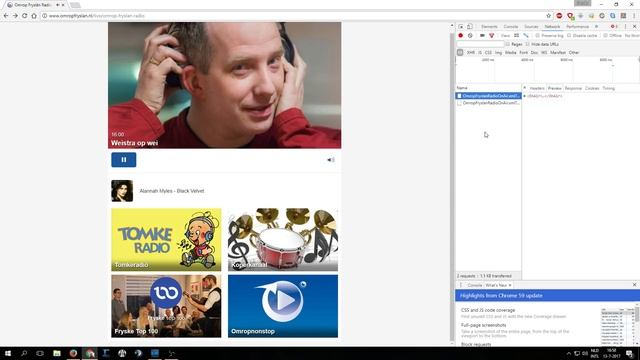The image size is (640, 360).
Task: Enable Disable cache checkbox
Action: [569, 36]
